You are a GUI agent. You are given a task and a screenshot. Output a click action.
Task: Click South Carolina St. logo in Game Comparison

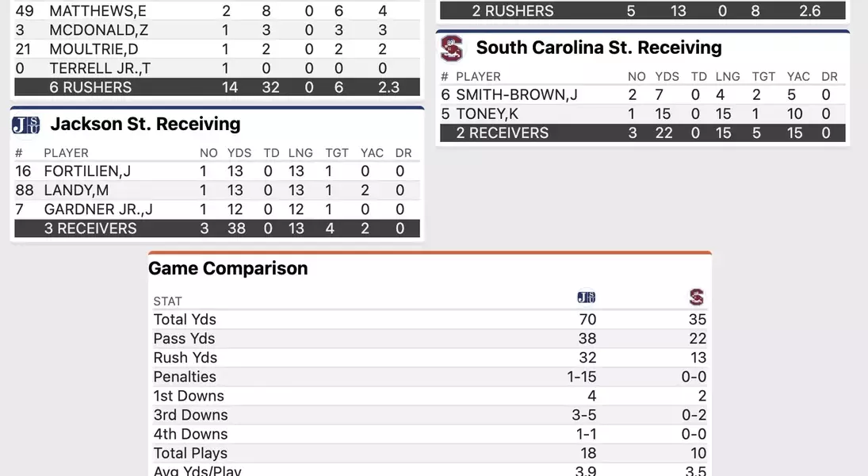point(697,297)
